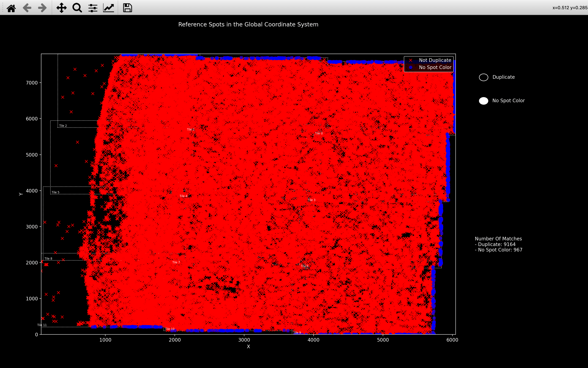The image size is (588, 368).
Task: Toggle the Duplicate radio button
Action: click(484, 77)
